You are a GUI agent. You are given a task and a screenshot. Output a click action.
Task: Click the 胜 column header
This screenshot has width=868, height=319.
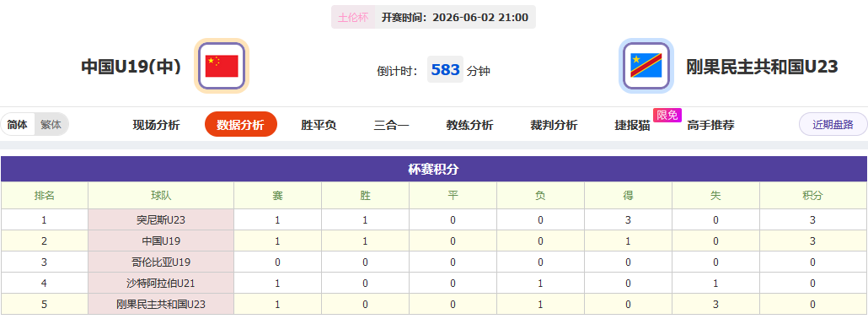[x=366, y=195]
